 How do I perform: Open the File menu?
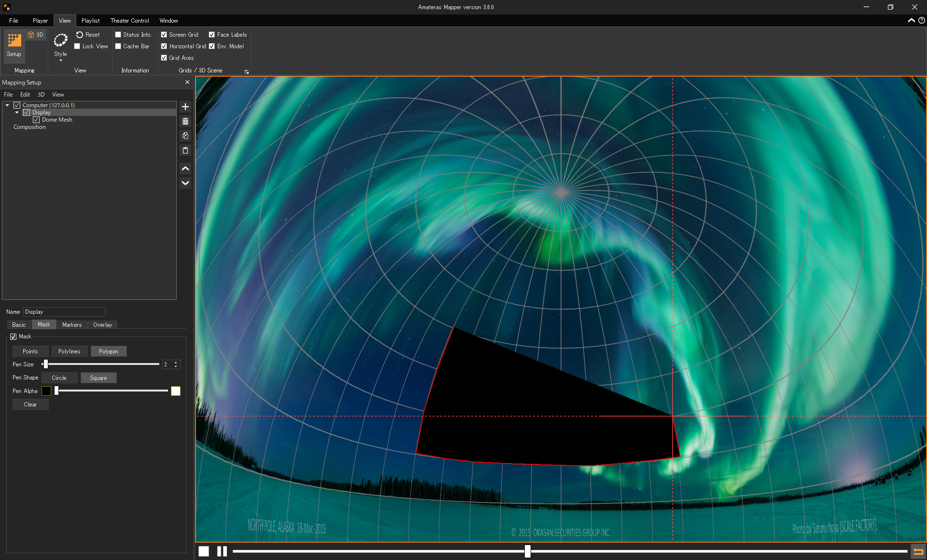pyautogui.click(x=14, y=21)
